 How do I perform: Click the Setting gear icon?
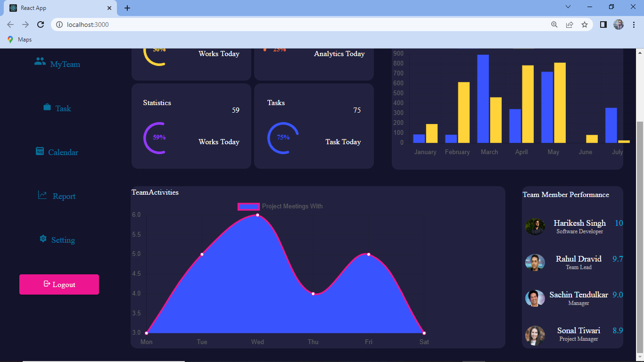point(43,239)
